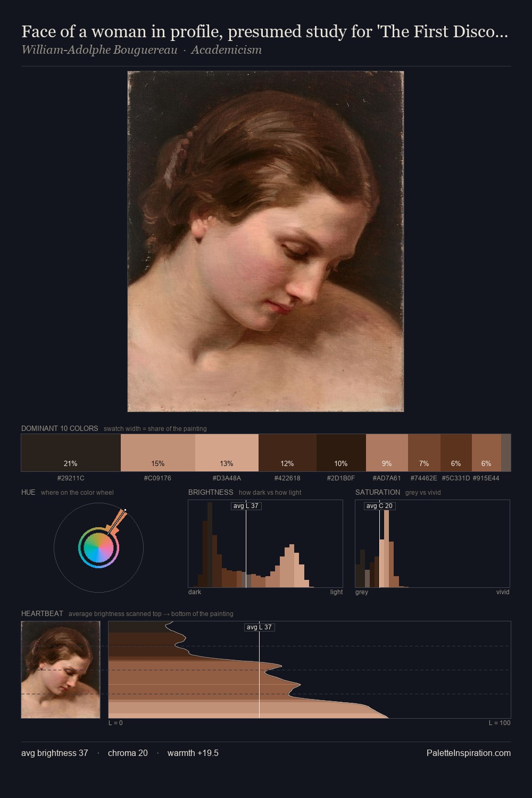Open the PaletteInspiration.com link
Screen dimensions: 532x798
469,753
